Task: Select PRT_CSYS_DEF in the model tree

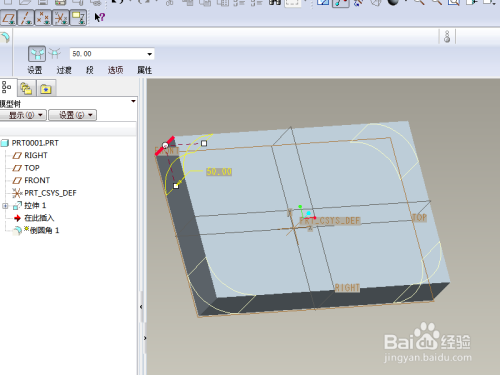Action: coord(50,193)
